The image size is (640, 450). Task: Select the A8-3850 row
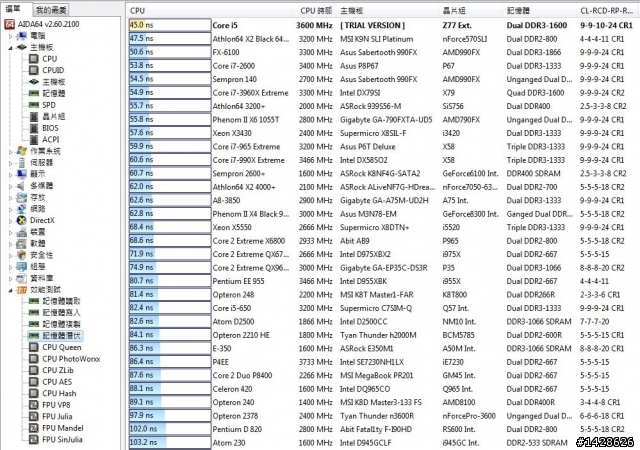click(384, 200)
